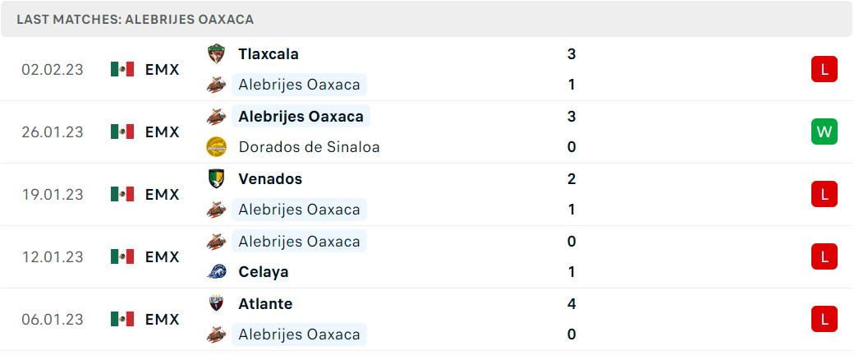
Task: Click the Dorados de Sinaloa crest icon
Action: pyautogui.click(x=216, y=147)
